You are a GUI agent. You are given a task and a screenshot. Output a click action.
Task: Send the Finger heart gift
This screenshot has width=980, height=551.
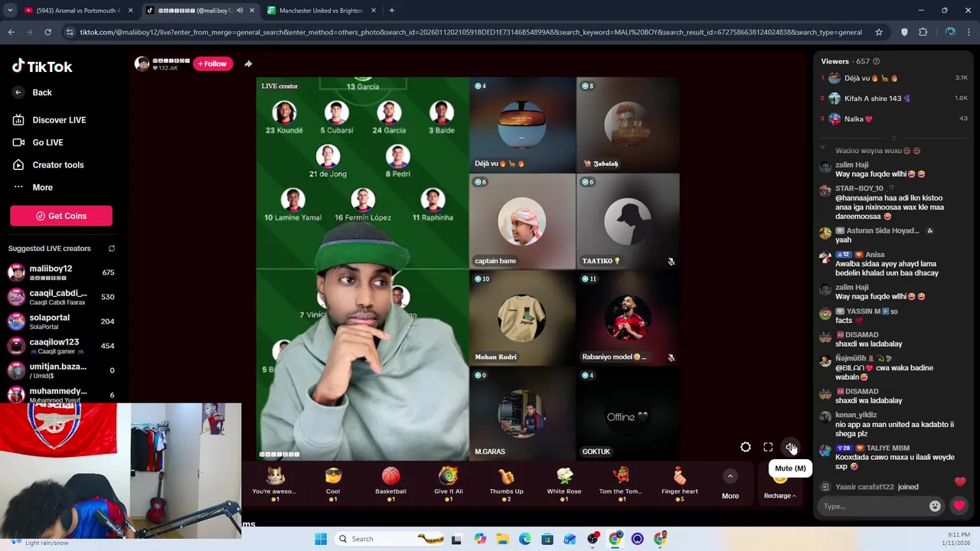click(x=680, y=484)
